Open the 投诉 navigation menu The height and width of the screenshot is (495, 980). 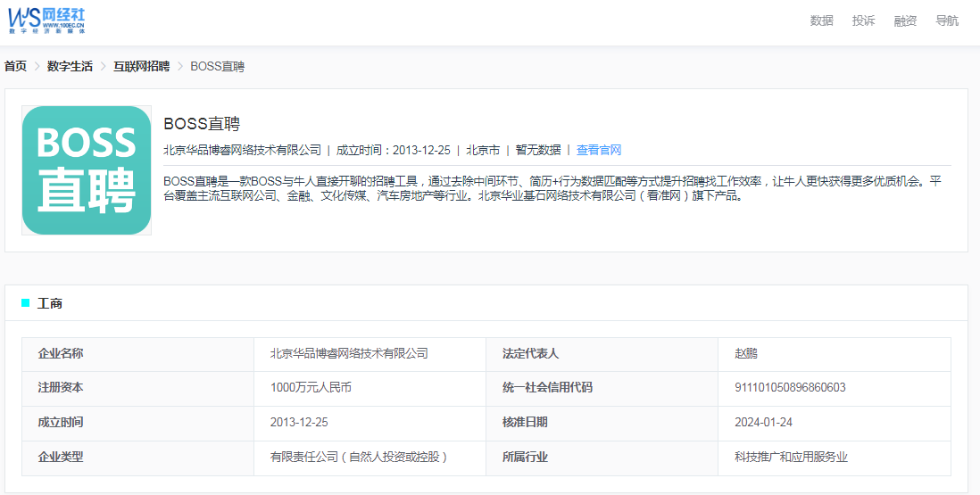(863, 21)
